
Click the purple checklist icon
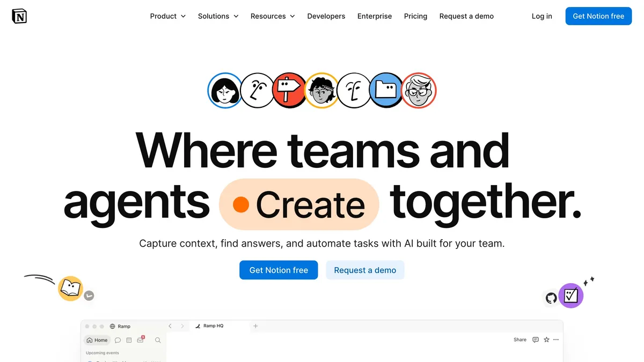[570, 295]
